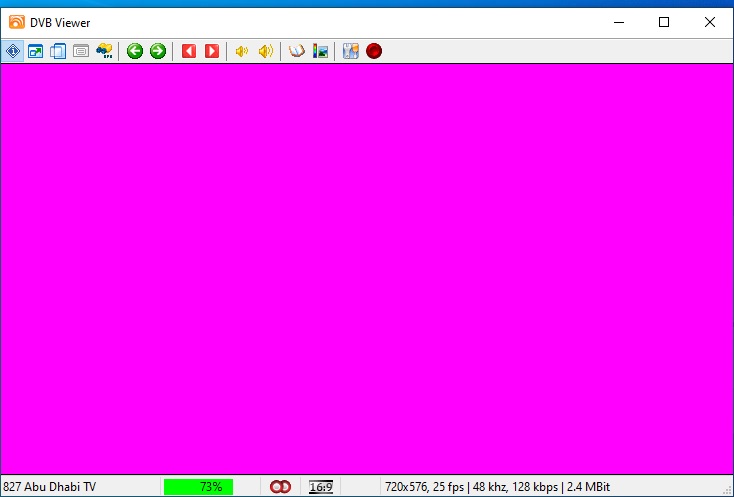This screenshot has height=497, width=734.
Task: Start recording with the red circle button
Action: point(374,51)
